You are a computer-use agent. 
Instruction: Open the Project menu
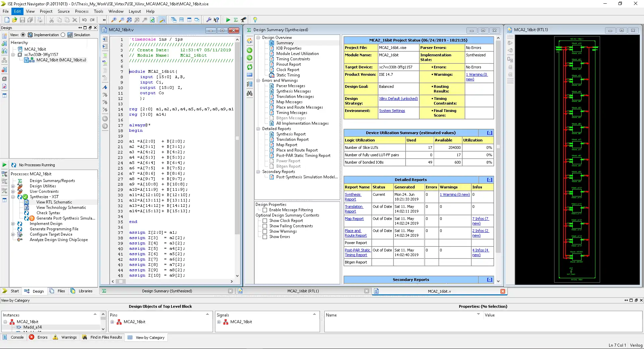(x=46, y=11)
